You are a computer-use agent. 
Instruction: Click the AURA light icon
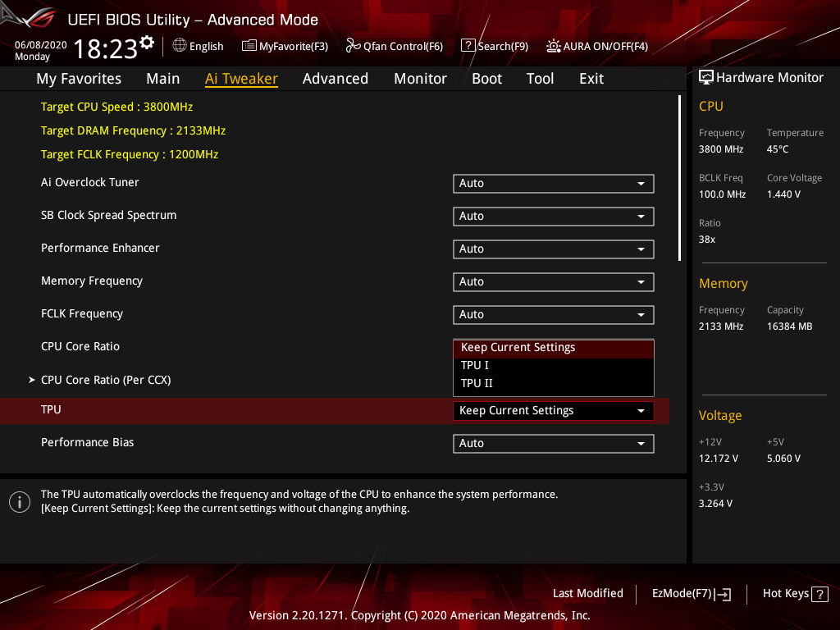(554, 46)
